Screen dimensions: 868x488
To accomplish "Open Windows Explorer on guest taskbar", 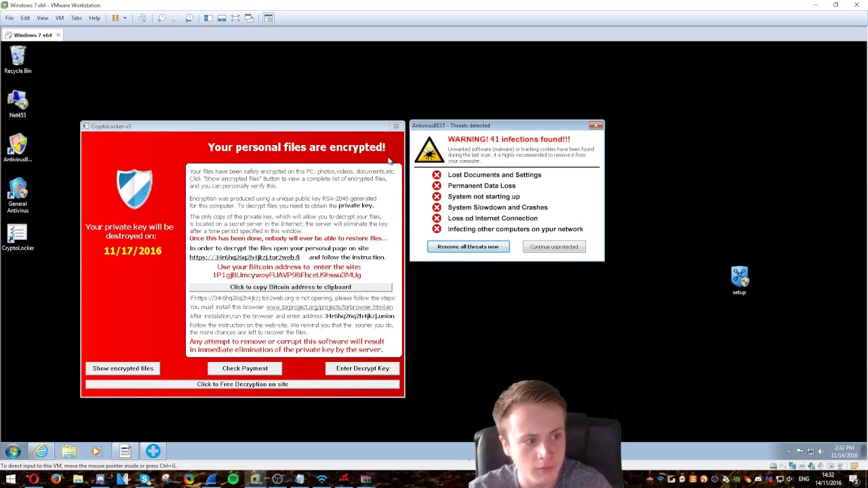I will coord(69,451).
